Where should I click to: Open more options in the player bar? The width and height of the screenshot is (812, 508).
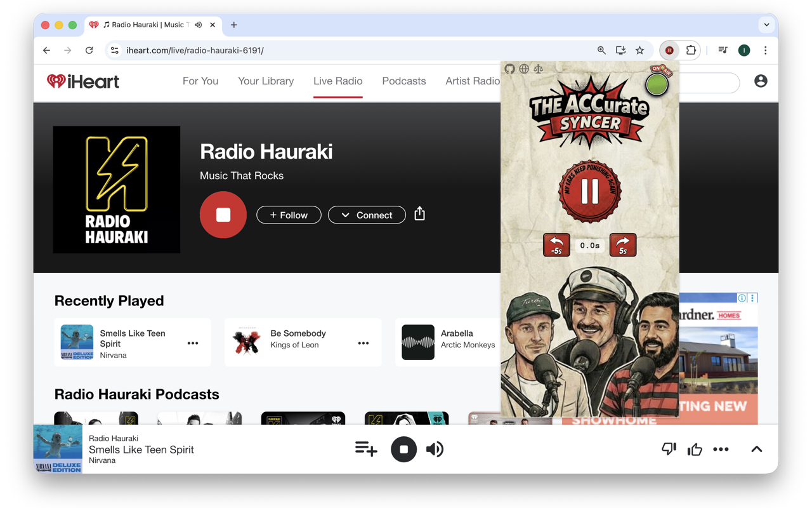(721, 449)
